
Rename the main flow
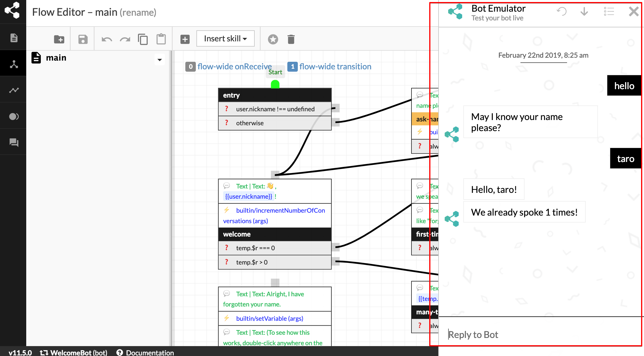(x=138, y=12)
